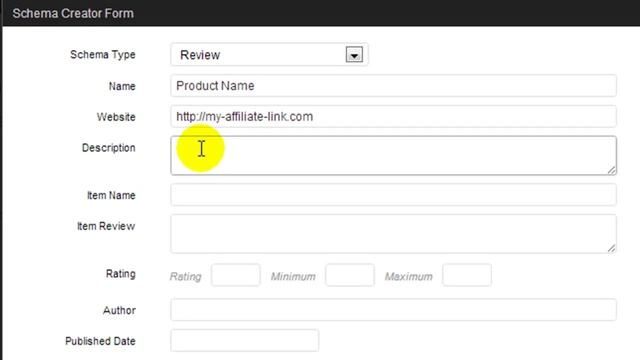Image resolution: width=640 pixels, height=360 pixels.
Task: Click the Name field containing Product Name
Action: pyautogui.click(x=393, y=86)
